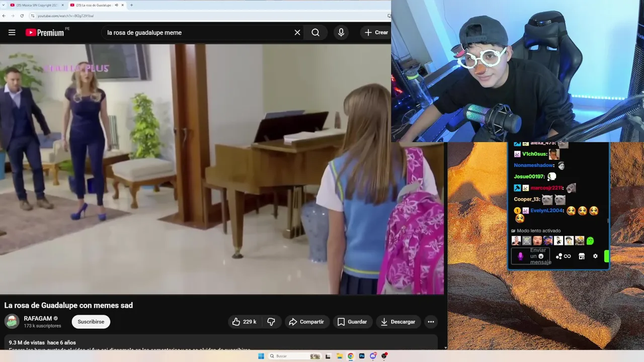Click Modo lento activado notice
This screenshot has height=362, width=644.
[535, 231]
